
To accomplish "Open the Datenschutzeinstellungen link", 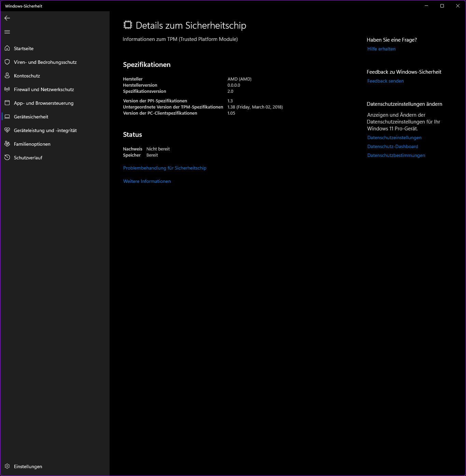I will [x=394, y=138].
